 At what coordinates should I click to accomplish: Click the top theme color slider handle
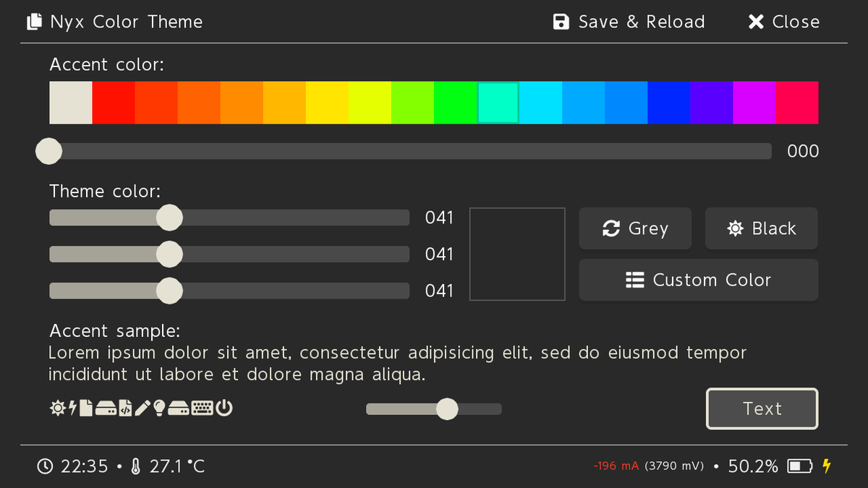point(169,217)
